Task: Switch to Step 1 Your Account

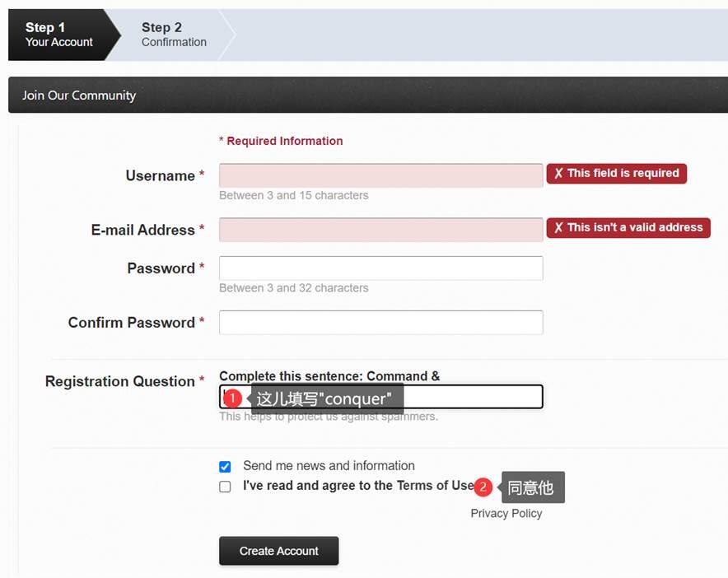Action: point(59,35)
